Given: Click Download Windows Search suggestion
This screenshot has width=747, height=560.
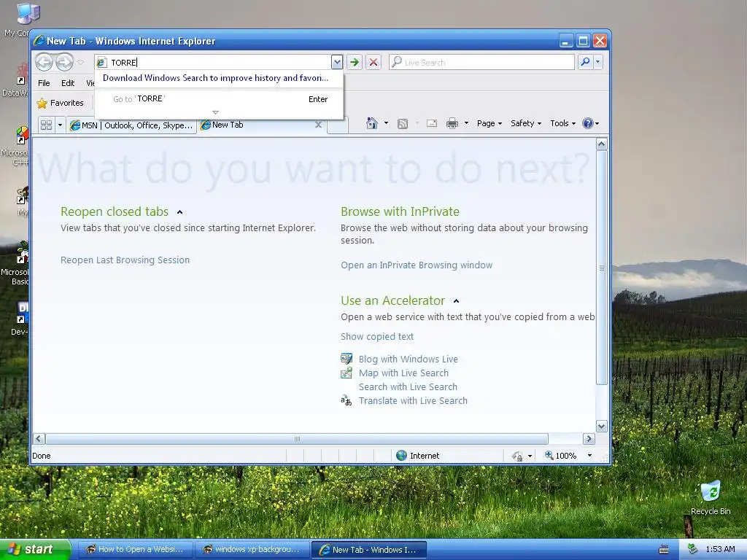Looking at the screenshot, I should [215, 77].
